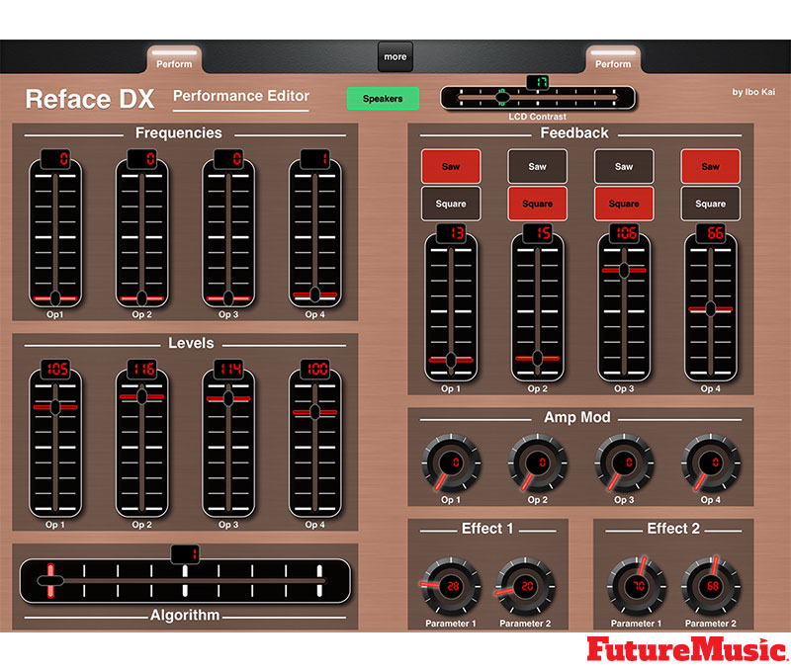Click the Op 2 Feedback slider handle
The image size is (791, 672).
pyautogui.click(x=537, y=359)
